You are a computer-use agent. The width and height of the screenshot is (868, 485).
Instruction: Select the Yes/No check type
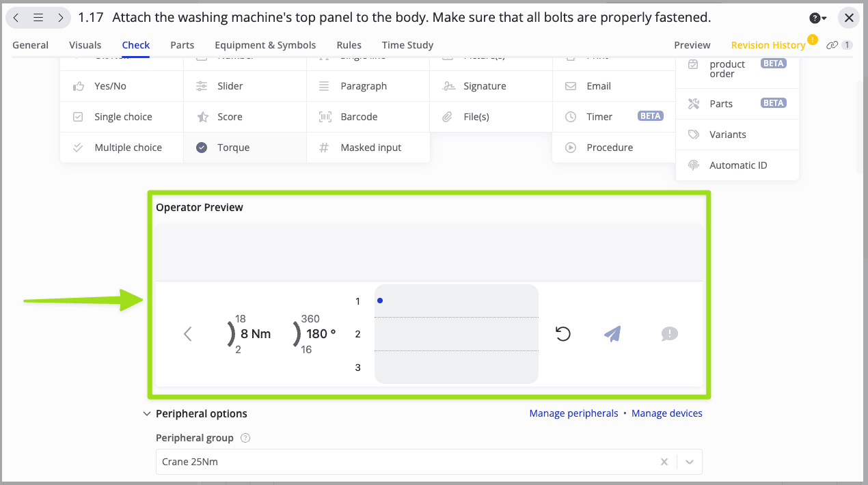[110, 86]
